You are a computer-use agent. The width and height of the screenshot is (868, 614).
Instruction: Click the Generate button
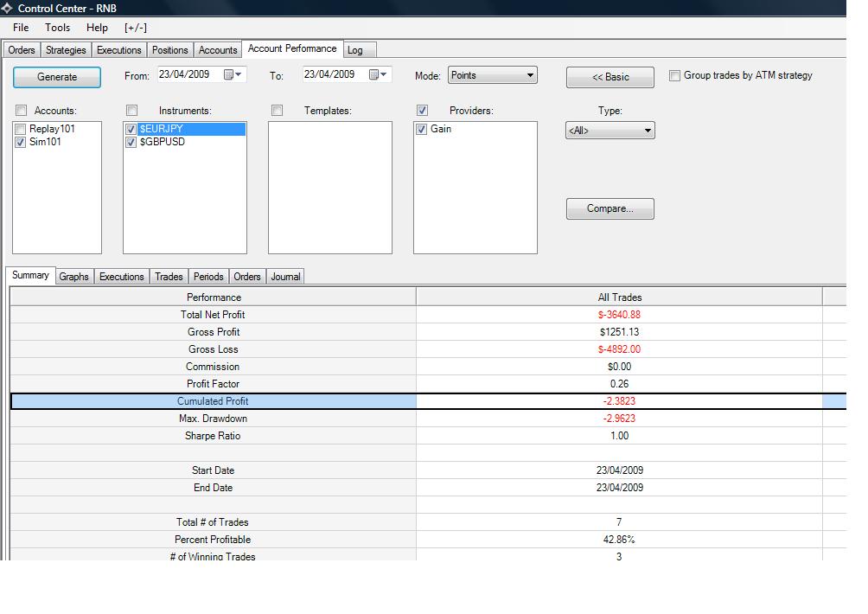coord(57,77)
